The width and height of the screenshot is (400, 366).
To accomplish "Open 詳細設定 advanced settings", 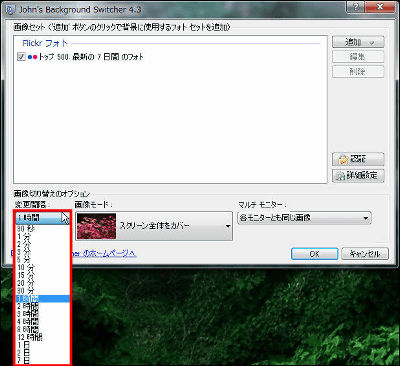I will (x=358, y=176).
